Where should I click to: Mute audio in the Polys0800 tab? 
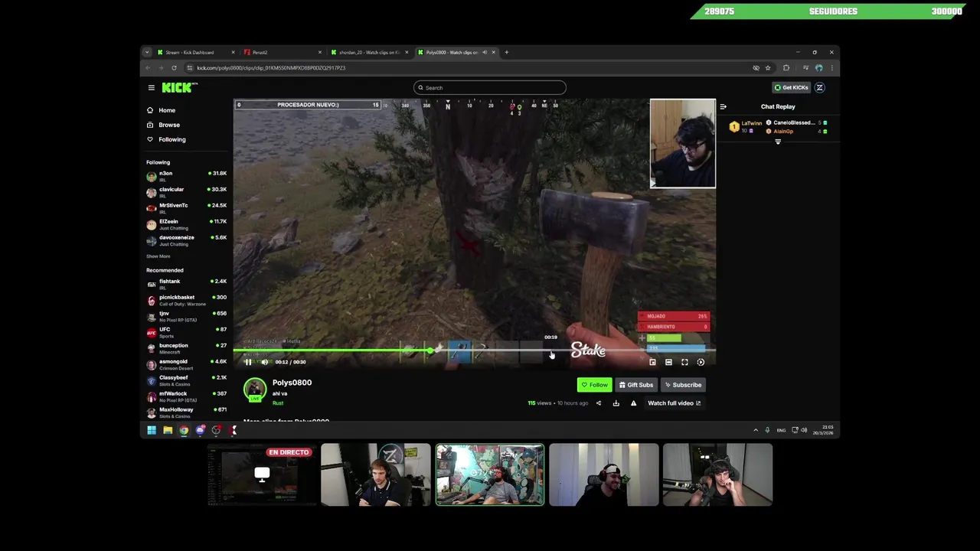pos(484,52)
